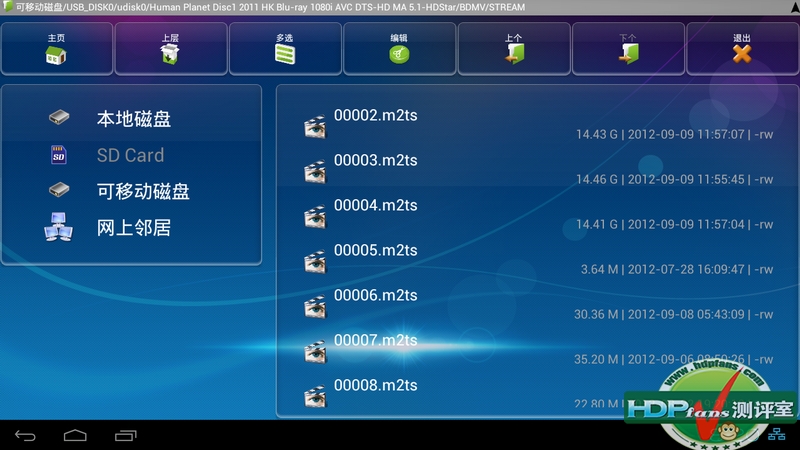
Task: Select 本地磁盘 local disk
Action: point(133,119)
